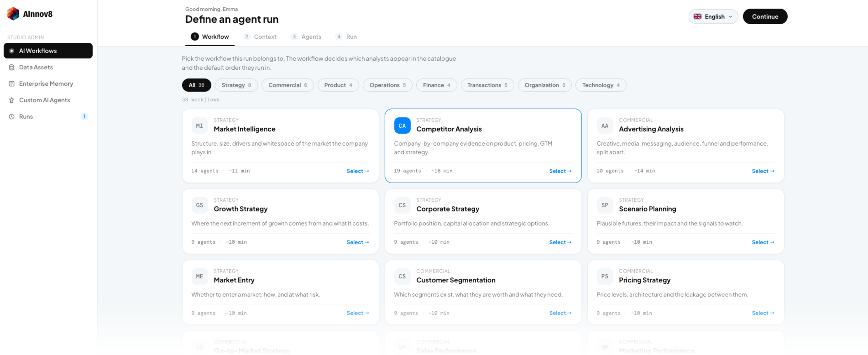Open Runs clock icon
Screen dimensions: 868x355
12,116
